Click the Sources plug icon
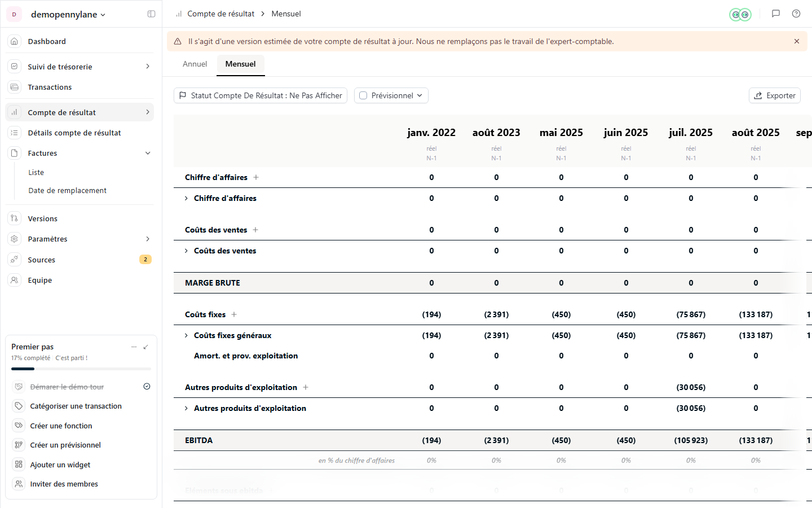Viewport: 812px width, 508px height. [15, 260]
